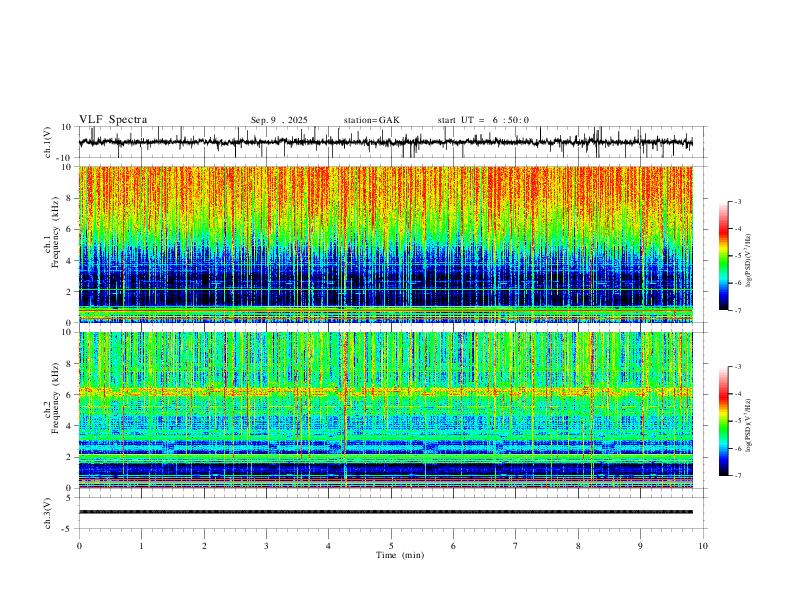
Task: Click the "-7" label on ch.1 colorbar
Action: point(737,311)
